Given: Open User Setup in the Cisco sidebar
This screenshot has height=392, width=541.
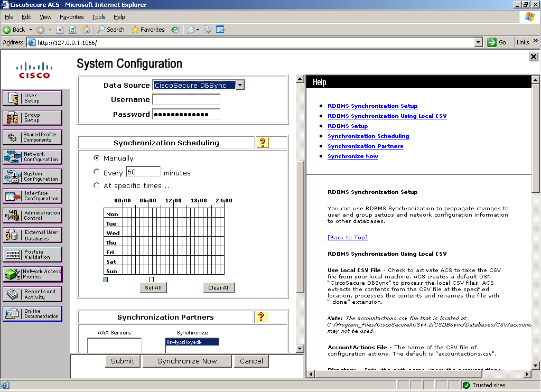Looking at the screenshot, I should pyautogui.click(x=32, y=98).
